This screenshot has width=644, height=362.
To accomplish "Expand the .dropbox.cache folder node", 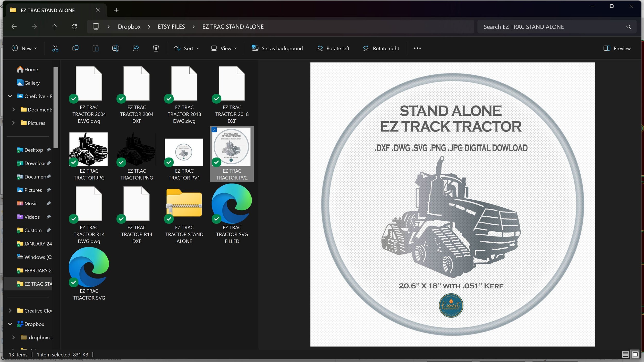I will tap(13, 337).
